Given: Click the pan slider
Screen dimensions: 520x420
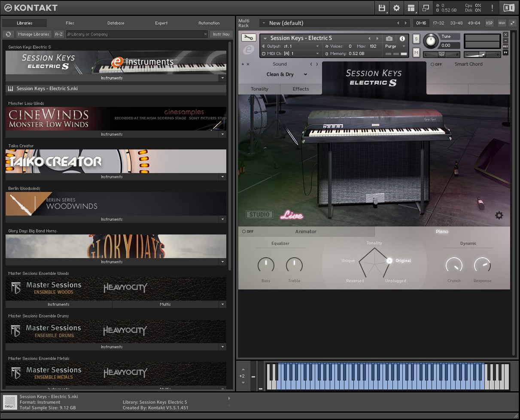Looking at the screenshot, I should pos(441,55).
